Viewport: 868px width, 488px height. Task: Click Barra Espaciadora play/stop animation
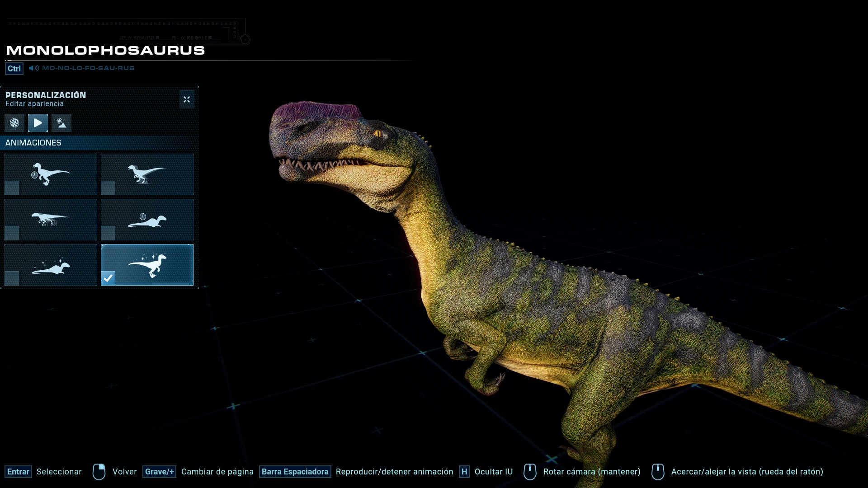295,472
